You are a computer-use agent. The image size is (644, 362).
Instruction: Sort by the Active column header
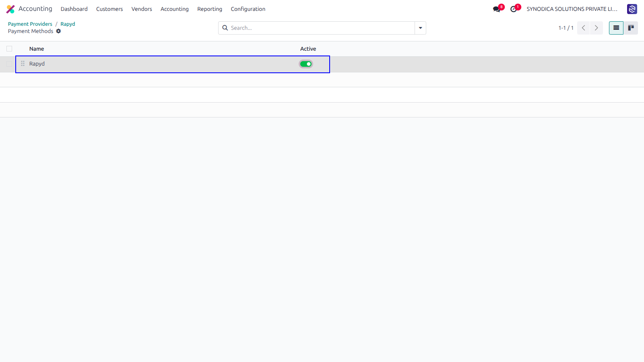308,49
